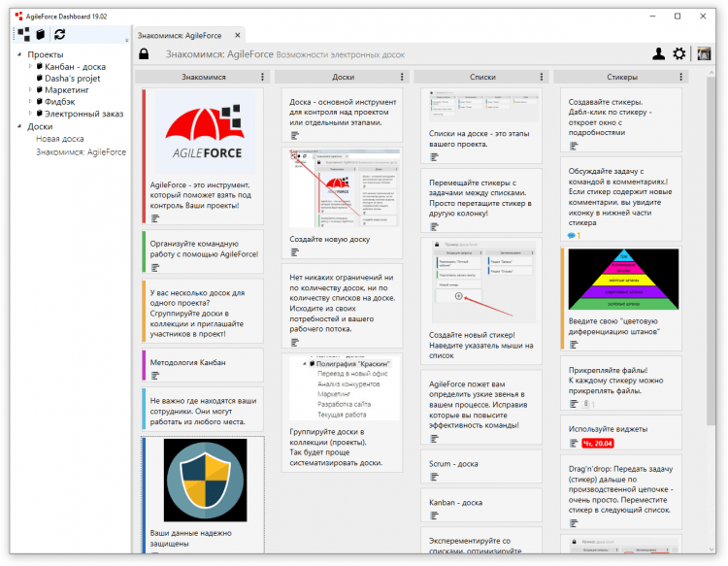Image resolution: width=728 pixels, height=566 pixels.
Task: Expand the Электронный заказ project node
Action: (x=31, y=114)
